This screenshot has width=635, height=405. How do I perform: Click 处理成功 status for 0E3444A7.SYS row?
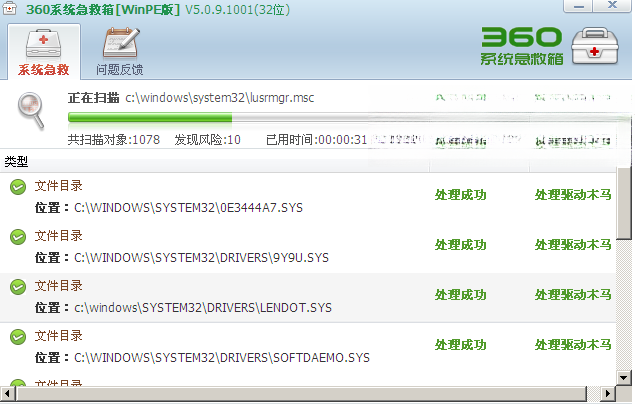pos(460,195)
